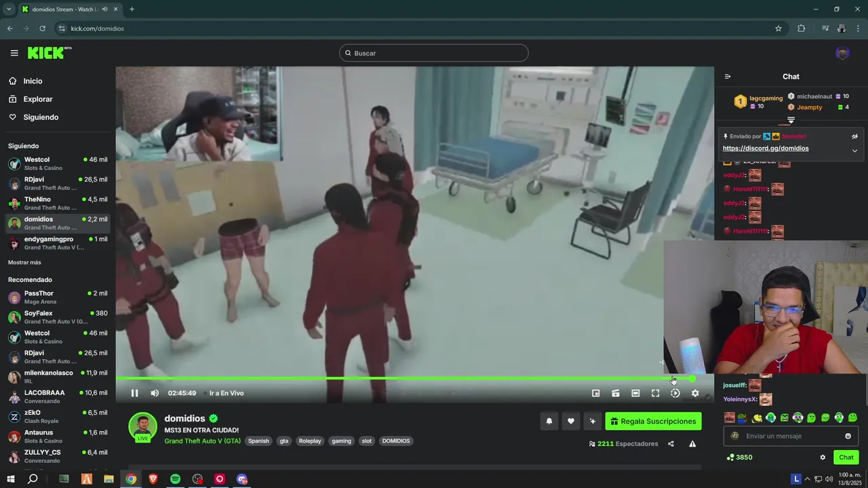
Task: Click domidios live avatar
Action: point(143,427)
